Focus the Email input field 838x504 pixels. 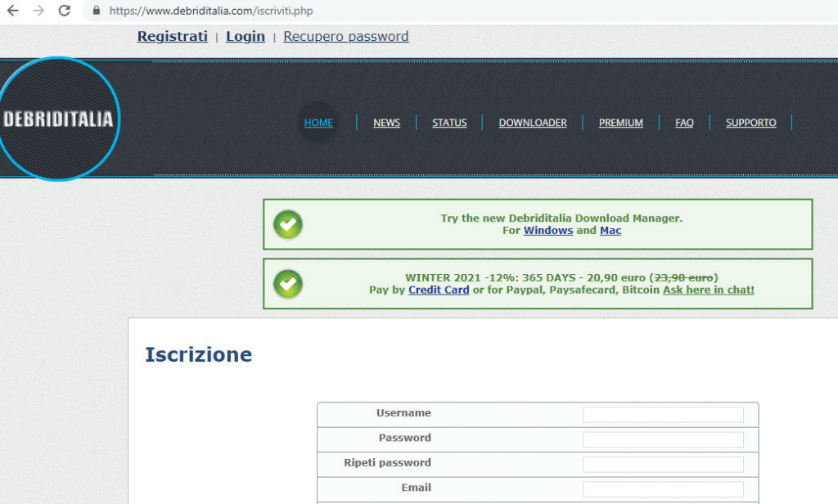663,489
